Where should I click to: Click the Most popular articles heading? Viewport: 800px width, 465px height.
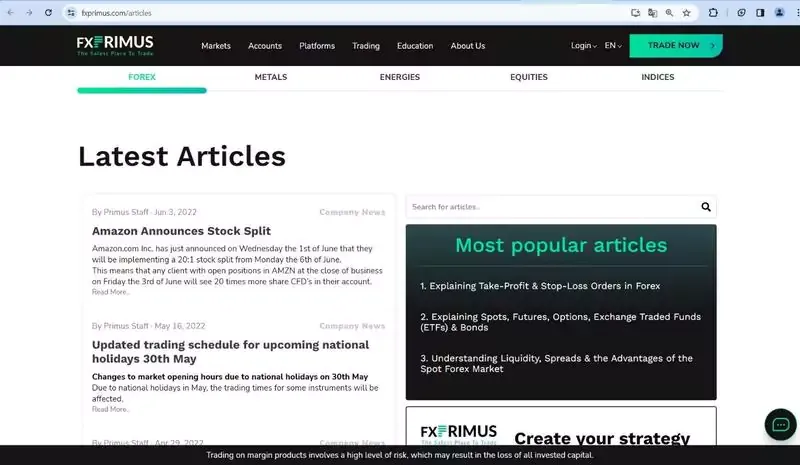pos(561,245)
